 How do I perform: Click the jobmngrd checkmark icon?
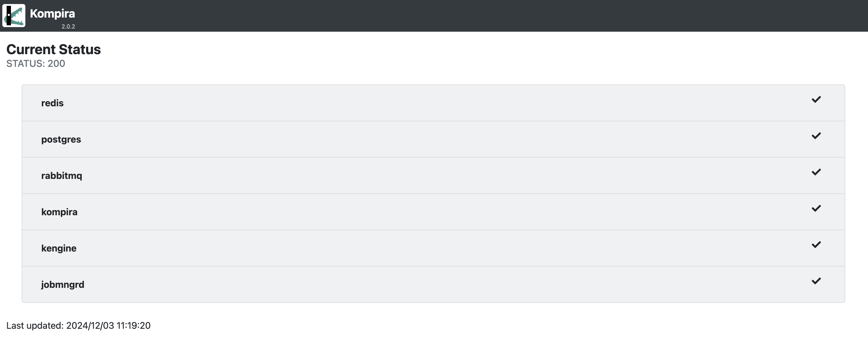pos(816,281)
